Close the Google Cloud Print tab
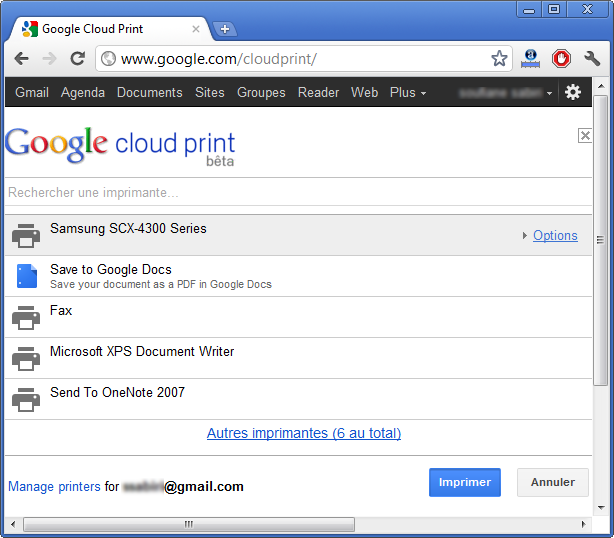 [196, 29]
